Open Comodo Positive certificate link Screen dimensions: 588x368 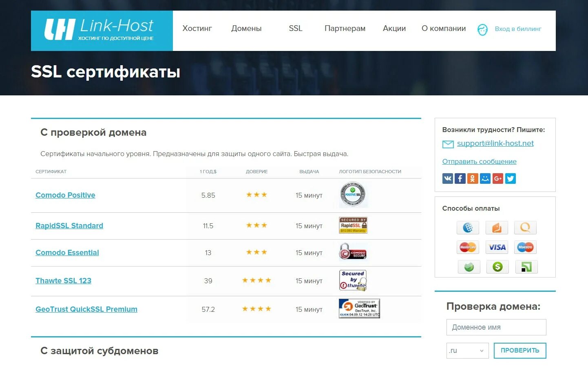click(x=65, y=195)
